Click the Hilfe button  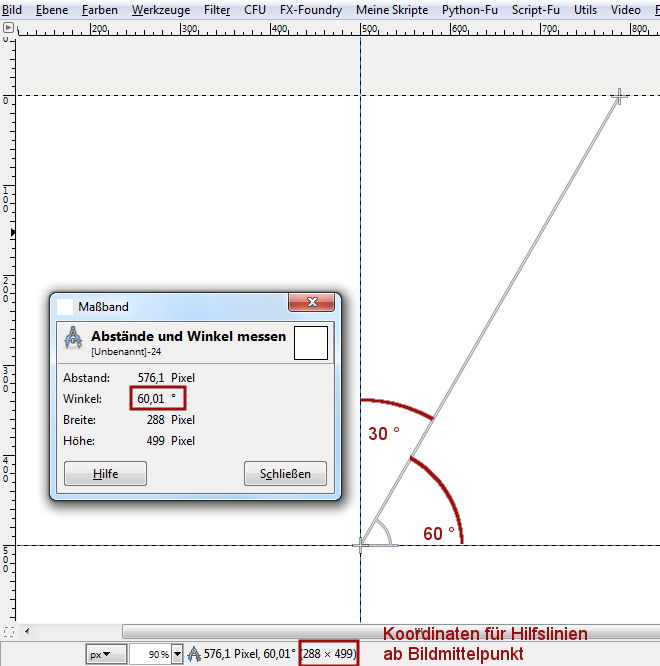click(x=105, y=474)
